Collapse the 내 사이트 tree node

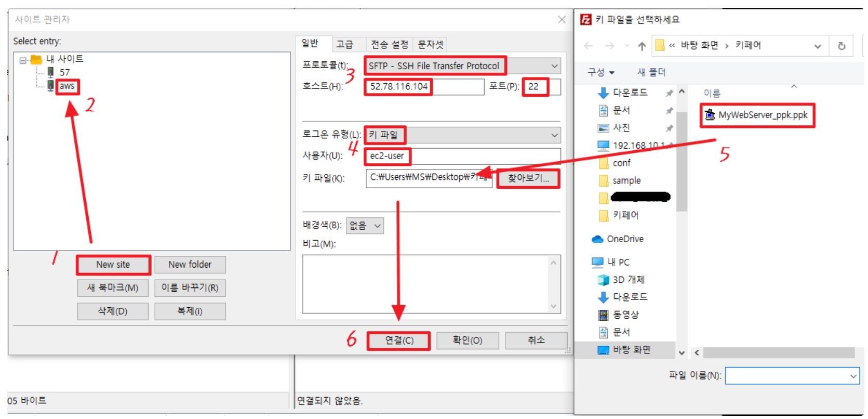[x=23, y=60]
